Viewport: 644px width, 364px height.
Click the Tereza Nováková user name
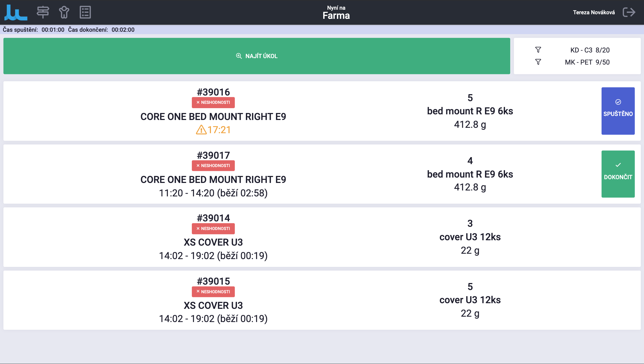click(x=594, y=12)
